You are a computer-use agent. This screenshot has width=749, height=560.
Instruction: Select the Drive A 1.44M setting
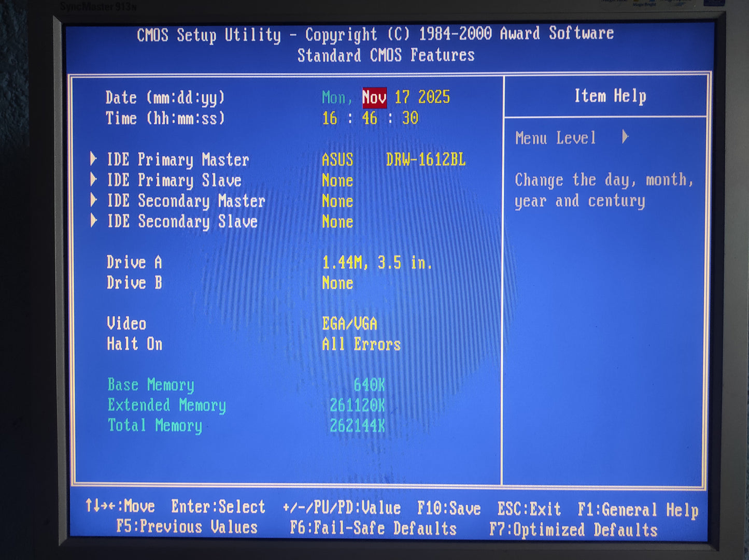click(377, 263)
